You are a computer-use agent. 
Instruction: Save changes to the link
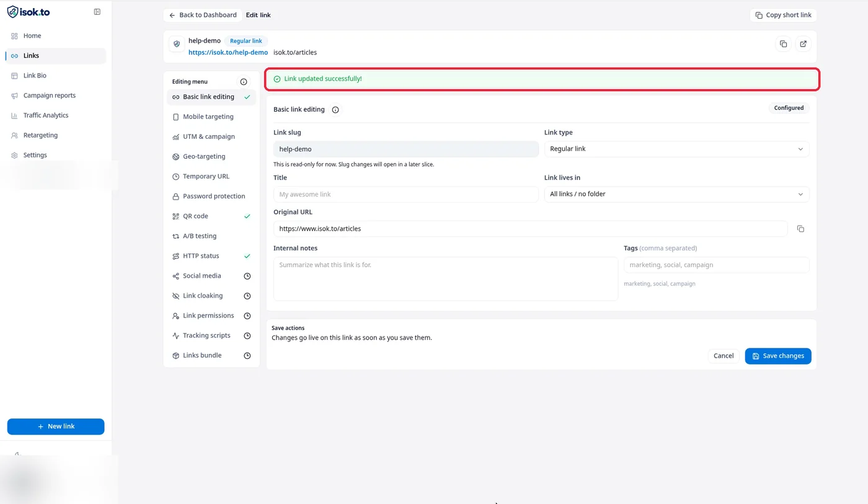click(778, 356)
